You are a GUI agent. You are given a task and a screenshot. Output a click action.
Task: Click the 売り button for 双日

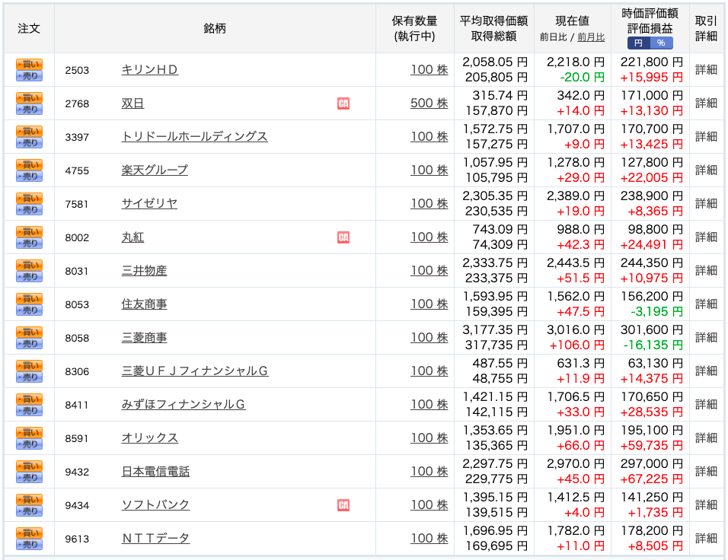29,109
